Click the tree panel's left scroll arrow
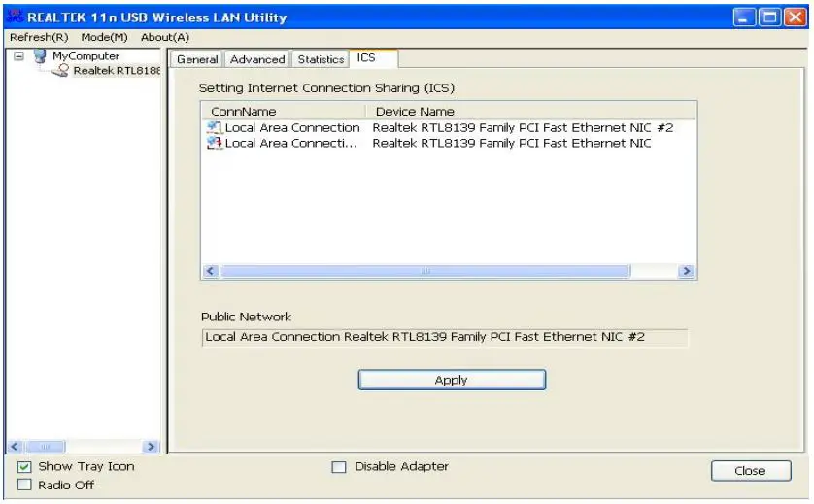 tap(15, 447)
